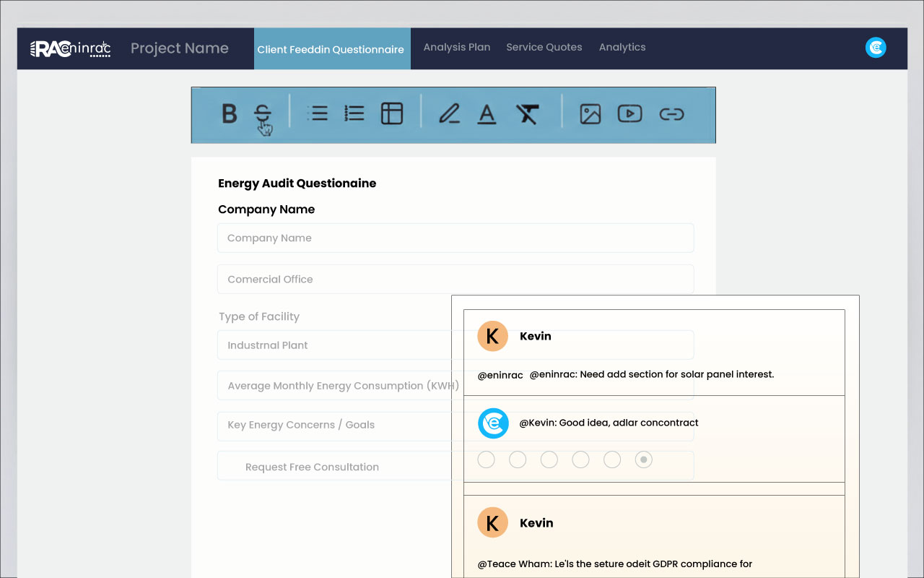The height and width of the screenshot is (578, 924).
Task: Insert a numbered list
Action: click(354, 113)
